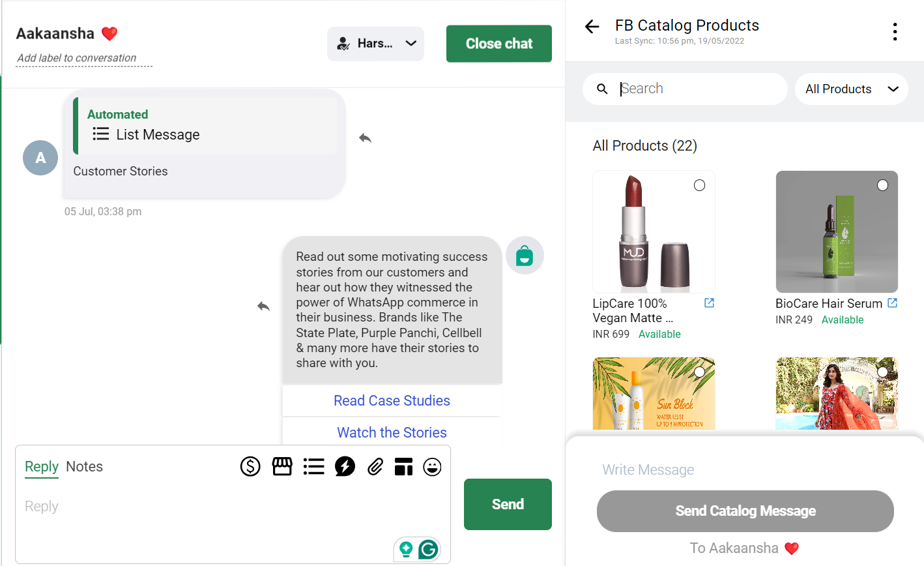Click the Watch the Stories link
924x566 pixels.
coord(392,432)
